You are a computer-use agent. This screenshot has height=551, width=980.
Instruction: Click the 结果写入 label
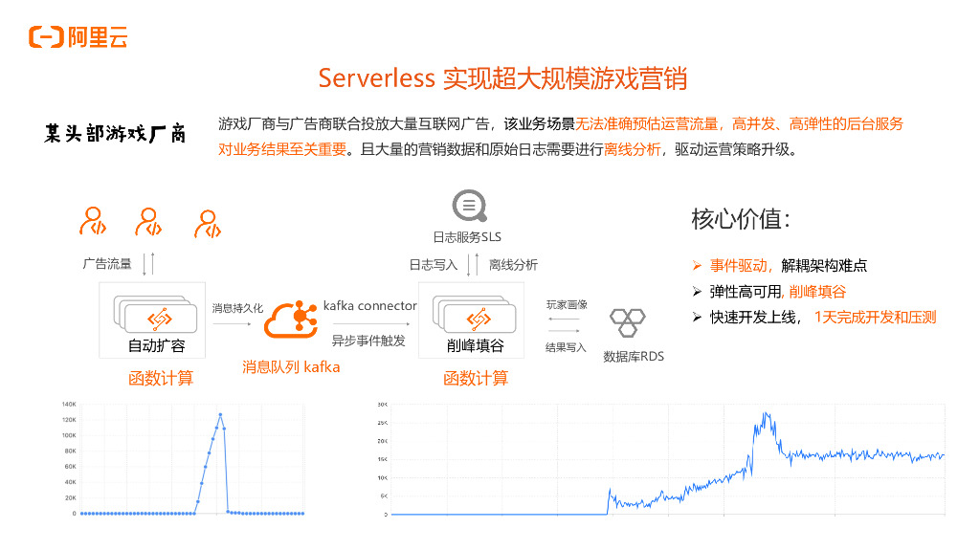pos(566,347)
